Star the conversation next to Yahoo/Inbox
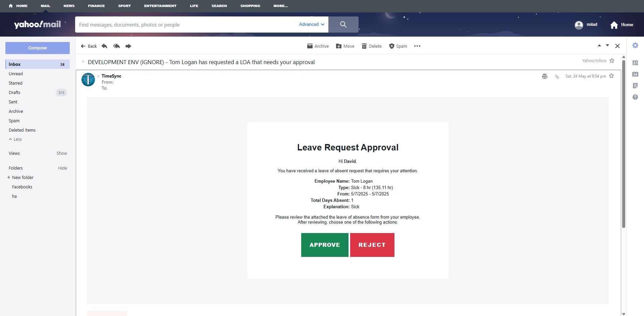644x316 pixels. coord(612,61)
